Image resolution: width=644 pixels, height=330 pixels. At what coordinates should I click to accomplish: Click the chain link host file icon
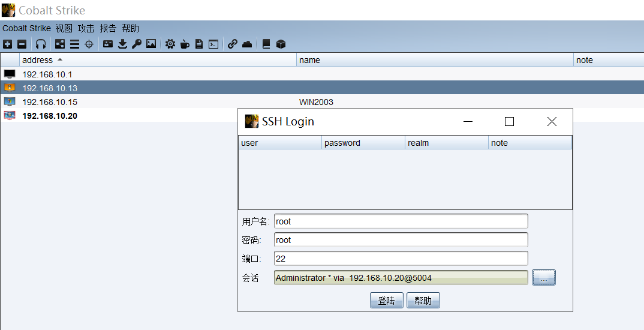coord(233,44)
